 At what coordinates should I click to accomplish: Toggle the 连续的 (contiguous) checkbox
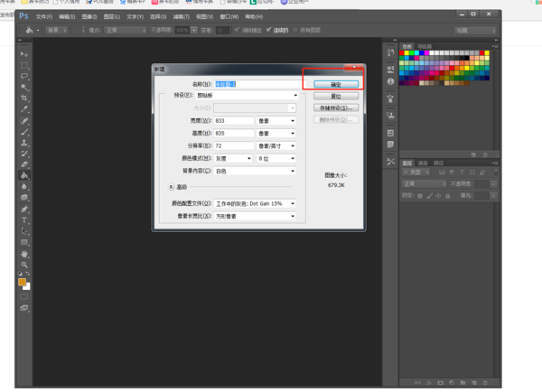(268, 30)
